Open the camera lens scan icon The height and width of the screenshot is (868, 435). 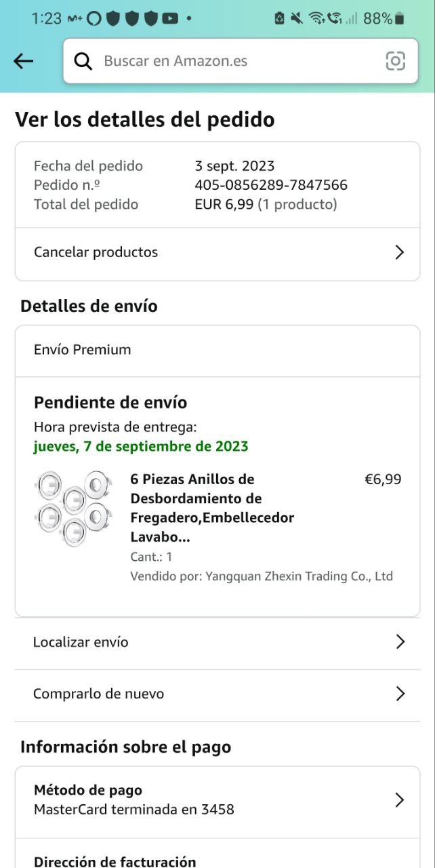[395, 61]
